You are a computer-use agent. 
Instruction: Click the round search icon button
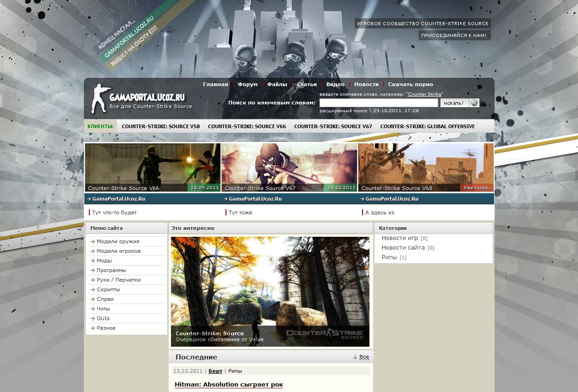(474, 103)
